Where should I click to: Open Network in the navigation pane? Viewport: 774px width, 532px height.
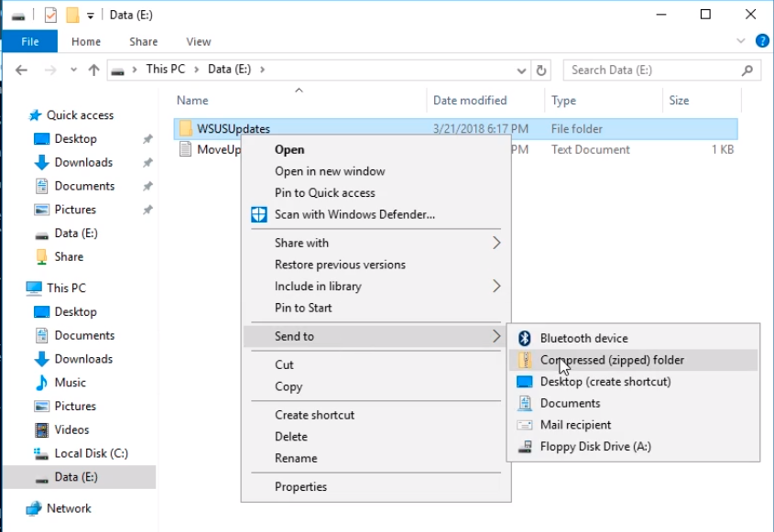(x=69, y=508)
